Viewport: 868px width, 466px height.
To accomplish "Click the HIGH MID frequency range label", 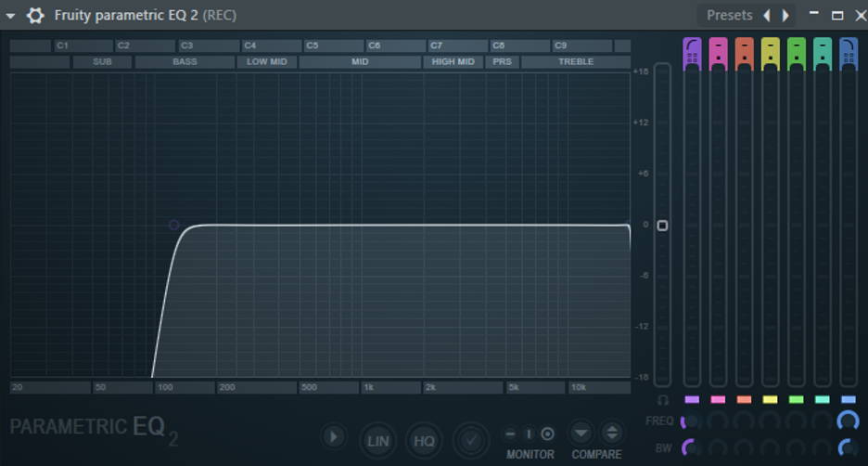I will tap(453, 61).
